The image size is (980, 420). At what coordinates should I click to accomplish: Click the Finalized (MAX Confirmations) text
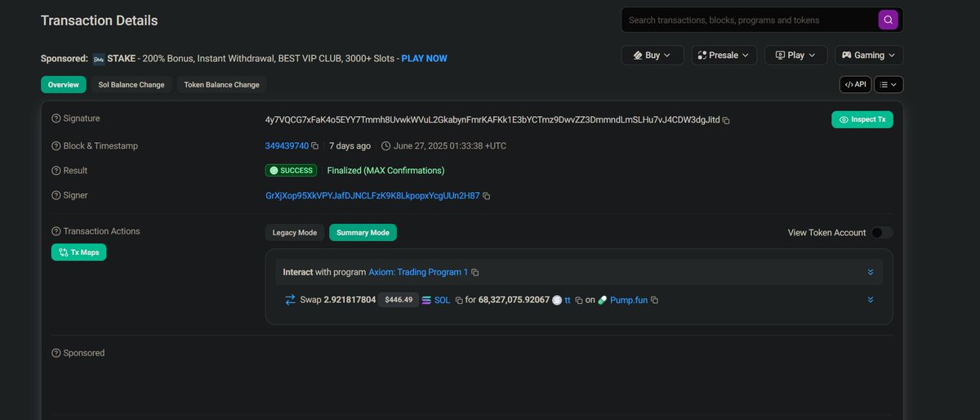[385, 171]
